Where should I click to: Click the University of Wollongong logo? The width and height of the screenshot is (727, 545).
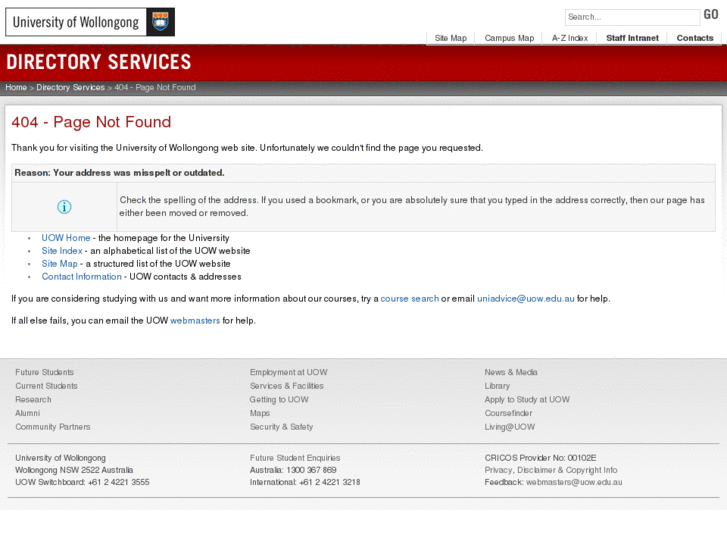(x=90, y=22)
